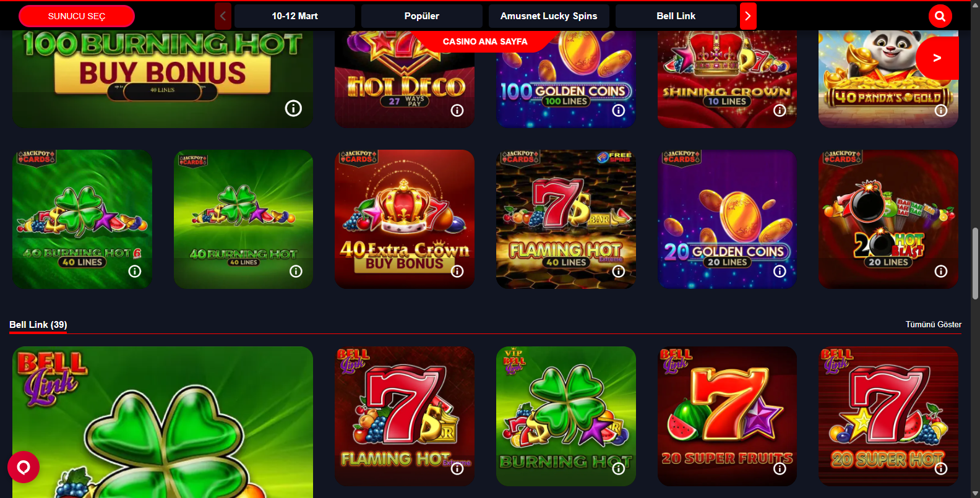The height and width of the screenshot is (498, 980).
Task: Show info for Shining Crown 10 Lines
Action: (780, 110)
